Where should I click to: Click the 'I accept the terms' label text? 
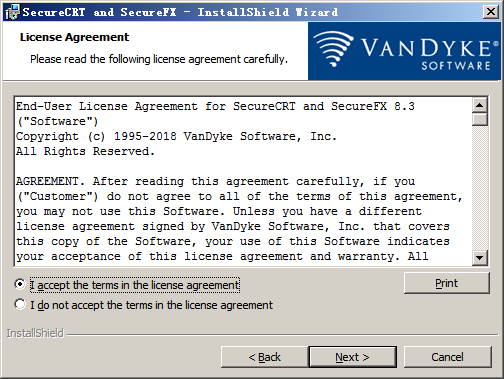coord(135,285)
